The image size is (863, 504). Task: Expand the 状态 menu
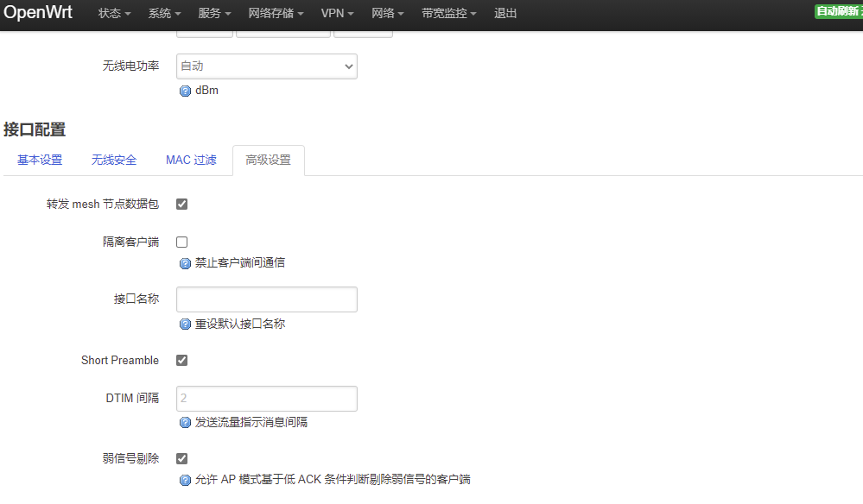pyautogui.click(x=115, y=13)
